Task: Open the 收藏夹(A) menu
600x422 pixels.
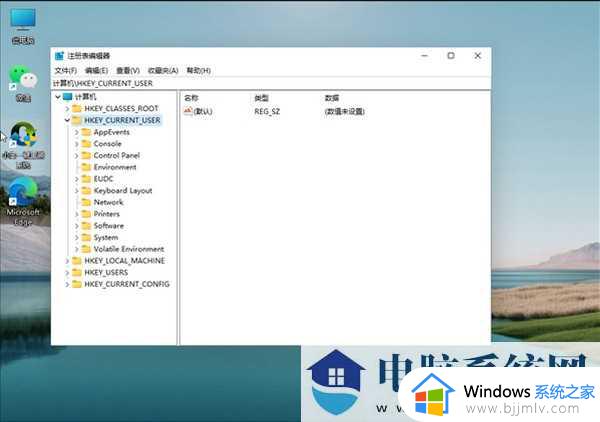Action: click(163, 70)
